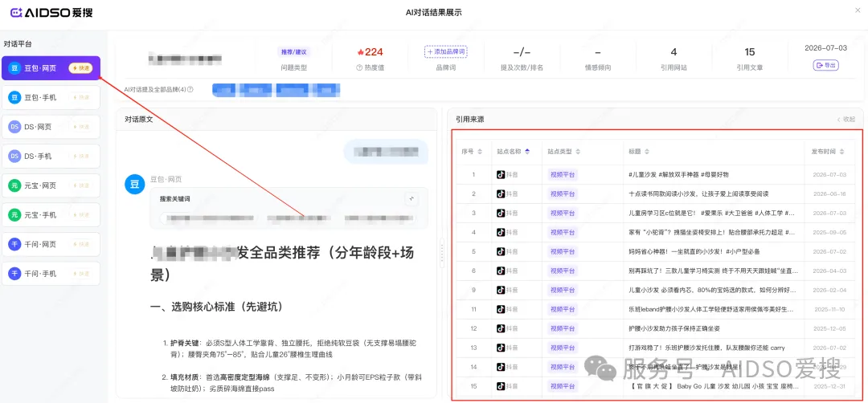
Task: Click the 抖音 icon in row 11
Action: point(501,309)
